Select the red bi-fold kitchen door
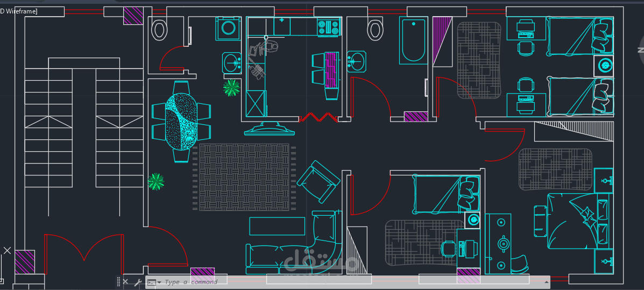 pos(319,118)
